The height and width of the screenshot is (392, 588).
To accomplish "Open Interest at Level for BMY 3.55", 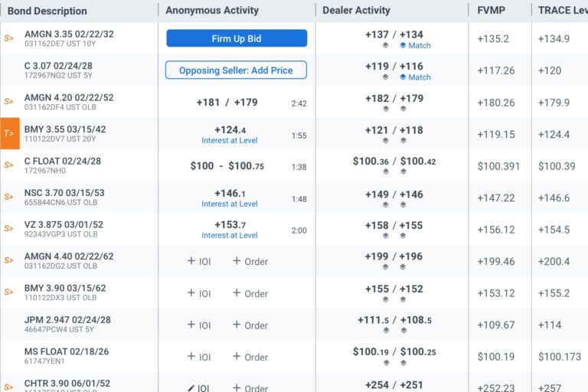I will [x=230, y=140].
